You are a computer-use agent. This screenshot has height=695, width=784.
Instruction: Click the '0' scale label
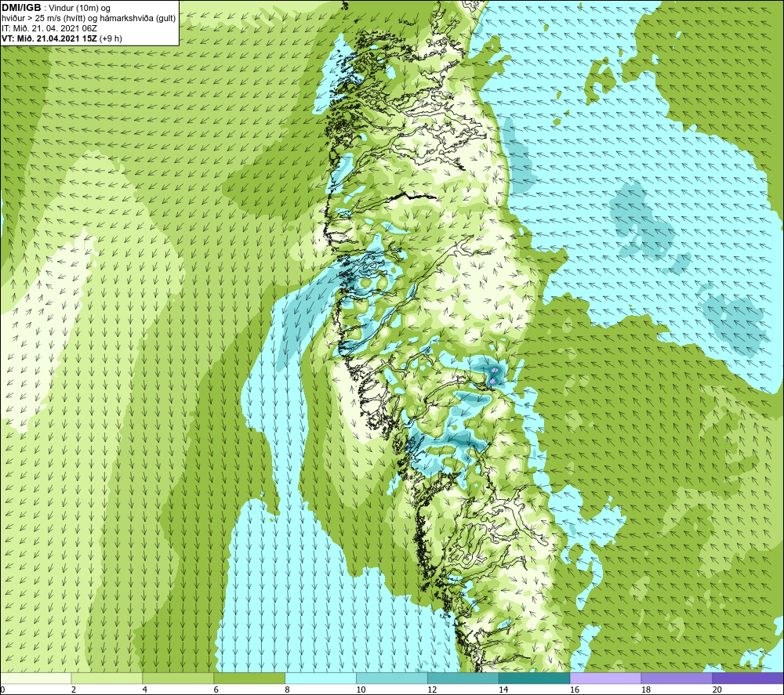(x=2, y=690)
